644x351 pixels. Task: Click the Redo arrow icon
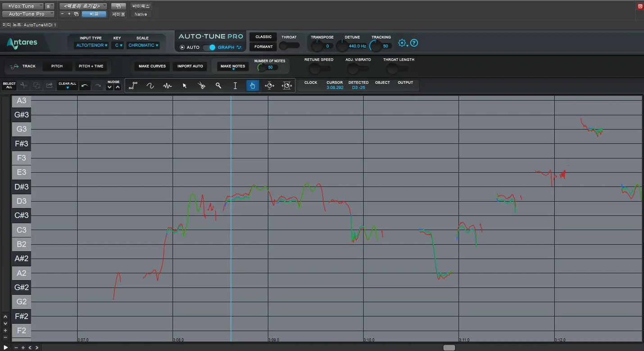coord(98,86)
